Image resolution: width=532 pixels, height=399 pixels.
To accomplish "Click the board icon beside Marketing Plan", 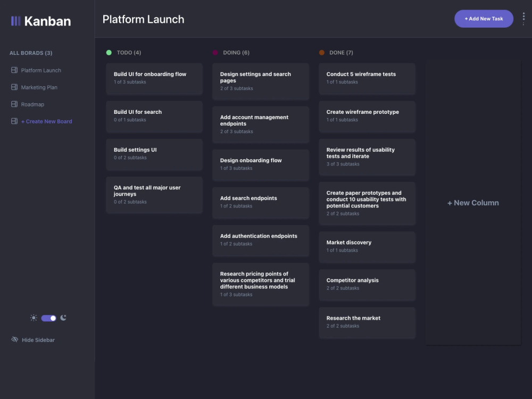I will coord(14,87).
